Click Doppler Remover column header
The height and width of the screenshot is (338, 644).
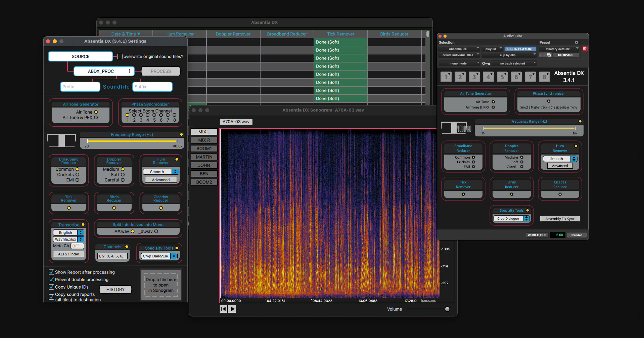pyautogui.click(x=233, y=34)
